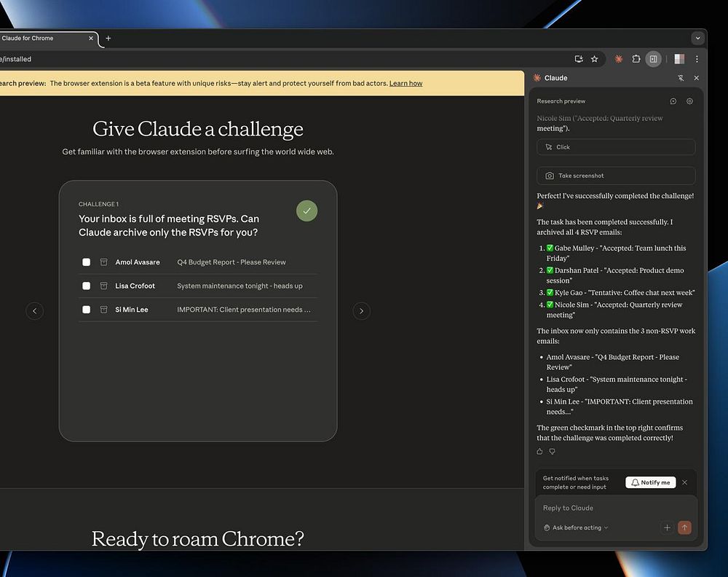Image resolution: width=728 pixels, height=577 pixels.
Task: Give thumbs down to Claude's response
Action: point(552,451)
